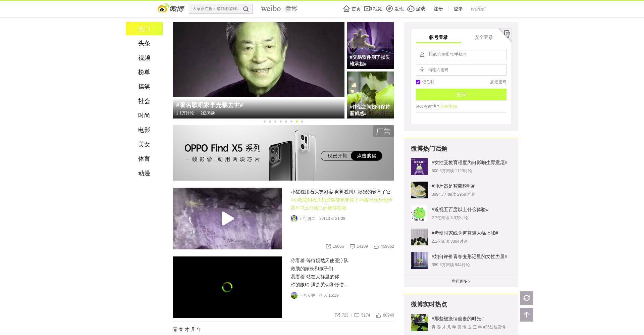Image resolution: width=644 pixels, height=335 pixels.
Task: Select 美女 category in sidebar
Action: coord(144,144)
